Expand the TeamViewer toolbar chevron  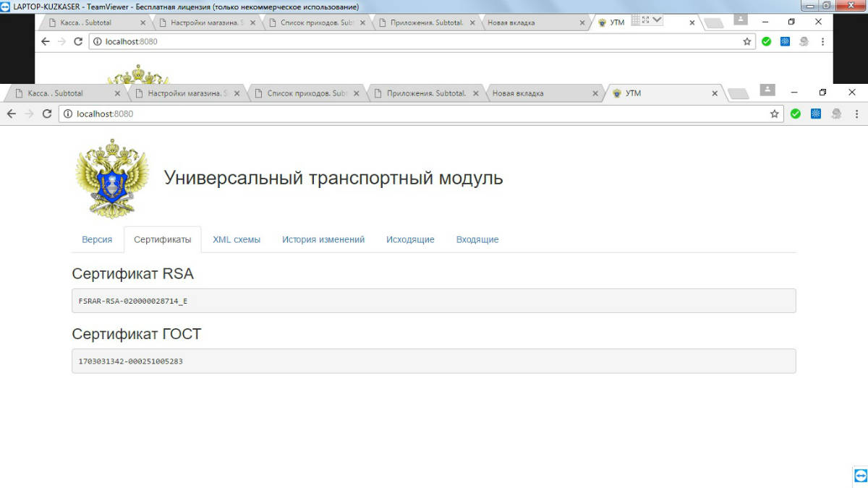click(x=658, y=20)
